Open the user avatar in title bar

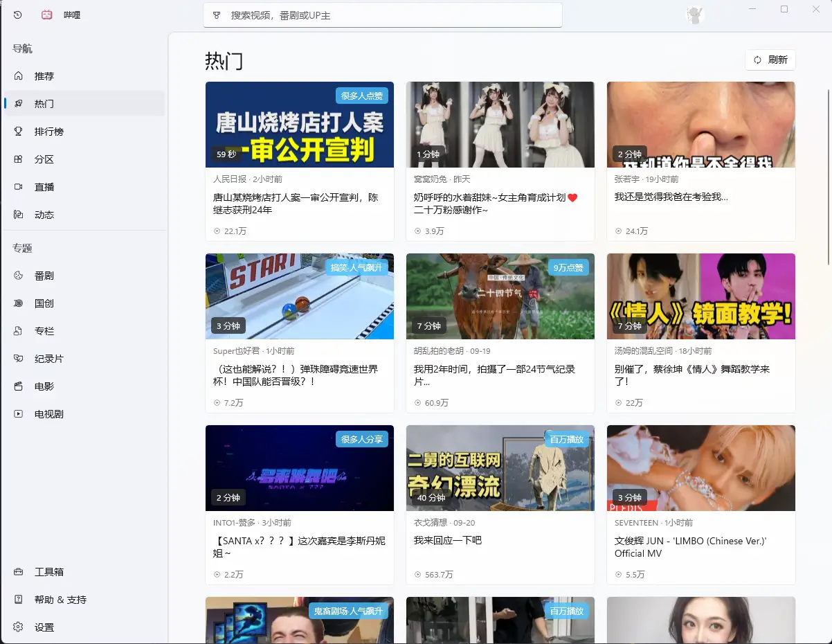point(695,15)
